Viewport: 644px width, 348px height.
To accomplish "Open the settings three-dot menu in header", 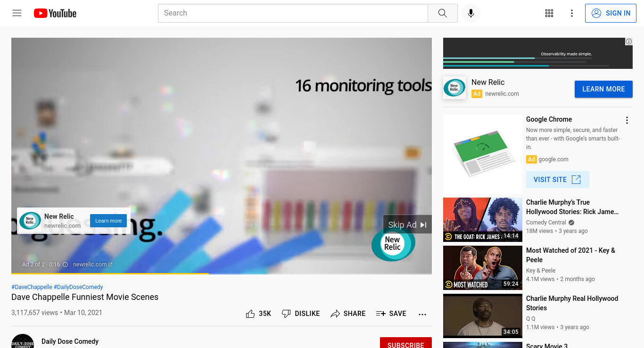I will tap(571, 13).
